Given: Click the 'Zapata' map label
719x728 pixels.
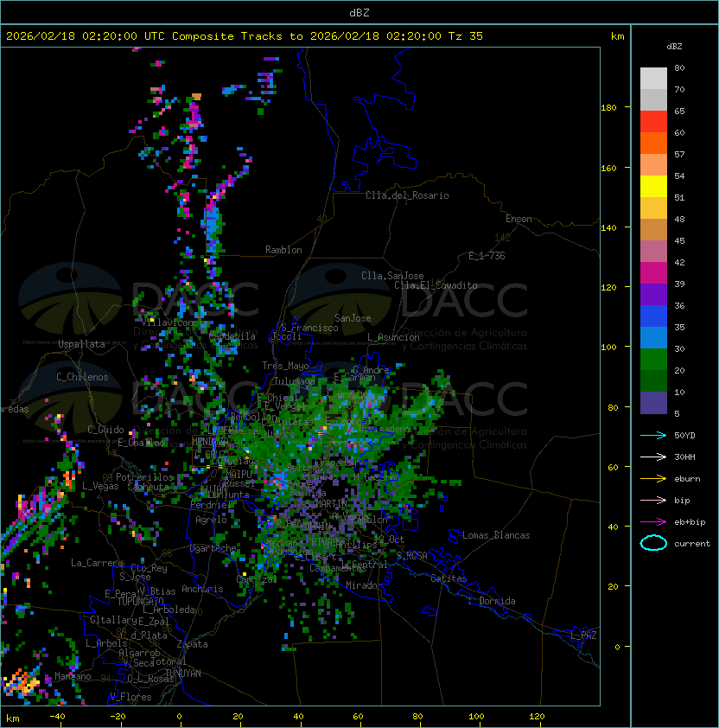Looking at the screenshot, I should (192, 644).
